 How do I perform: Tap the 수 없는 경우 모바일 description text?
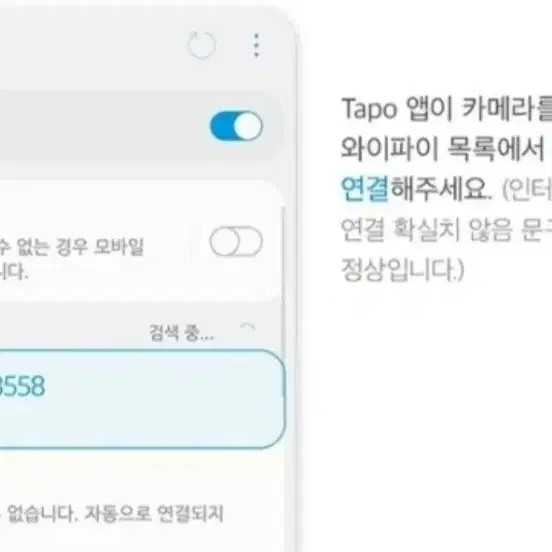click(72, 246)
